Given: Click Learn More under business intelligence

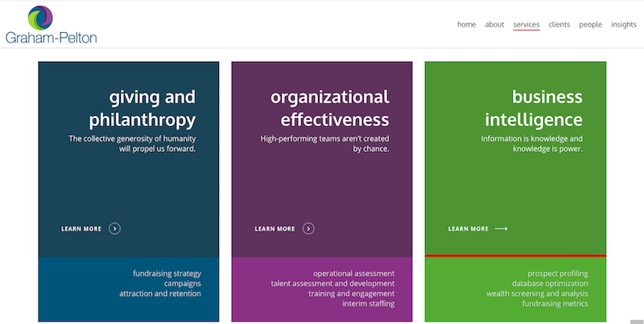Looking at the screenshot, I should 468,229.
